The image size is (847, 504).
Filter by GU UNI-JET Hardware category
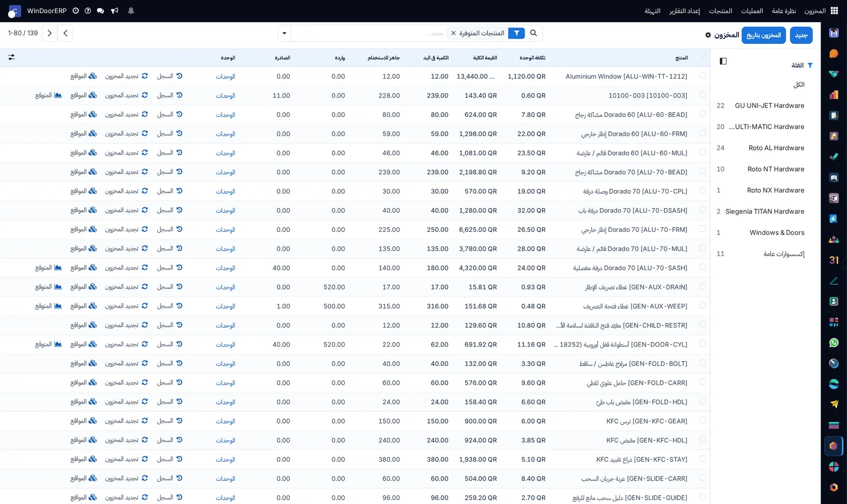[x=760, y=106]
